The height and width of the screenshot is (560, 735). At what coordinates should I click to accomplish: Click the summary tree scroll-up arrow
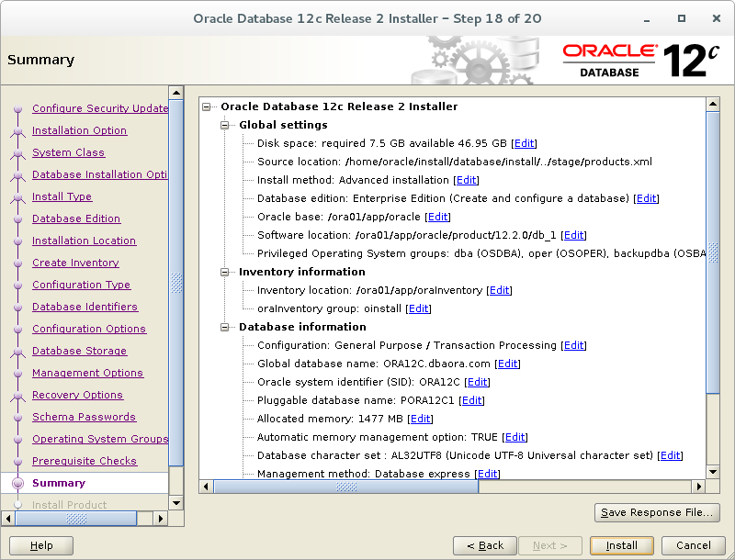713,104
